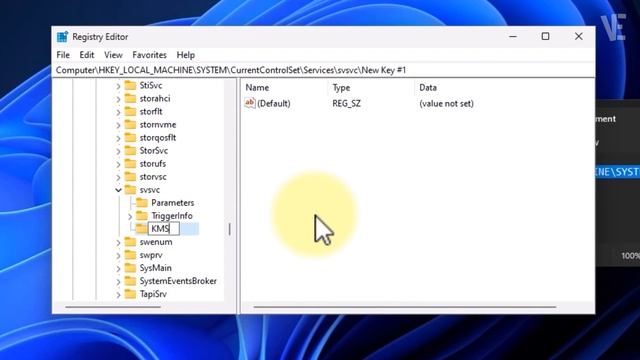Viewport: 640px width, 360px height.
Task: Click the values pane horizontal scrollbar
Action: point(404,307)
